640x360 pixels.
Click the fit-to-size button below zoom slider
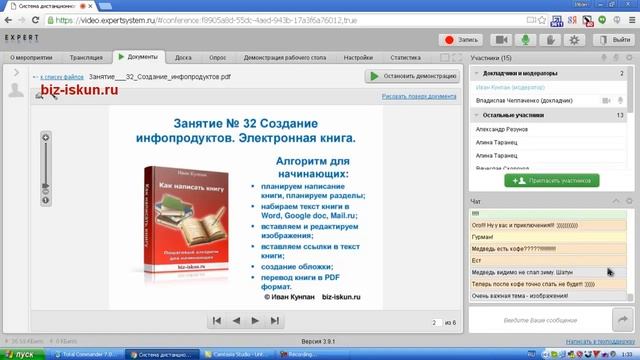tap(46, 200)
